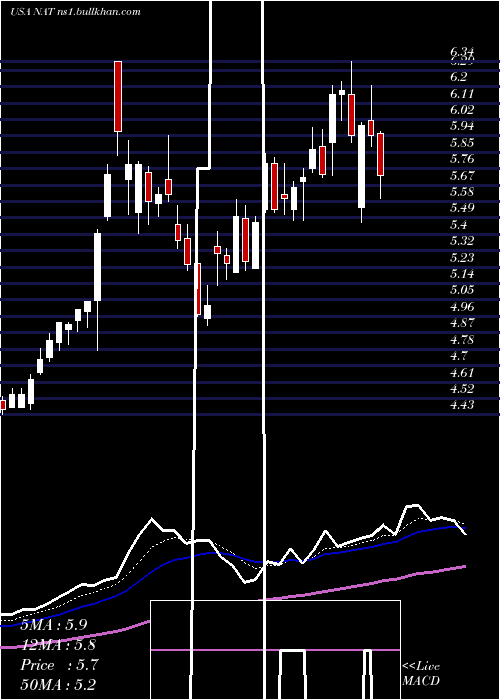Screen dimensions: 500x700
Task: Select the 4.61 price level label
Action: (462, 372)
